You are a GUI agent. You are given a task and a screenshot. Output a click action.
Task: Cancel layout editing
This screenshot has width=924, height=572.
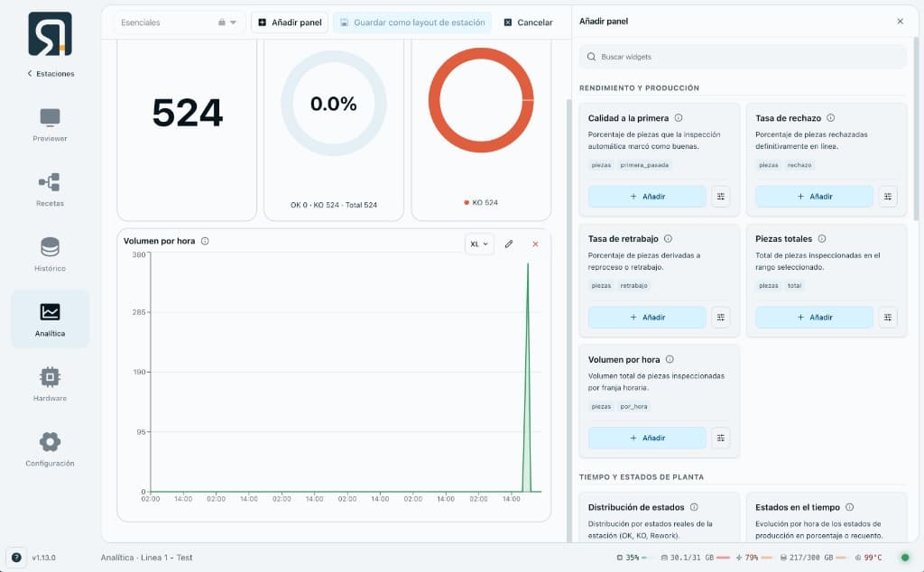click(x=528, y=23)
